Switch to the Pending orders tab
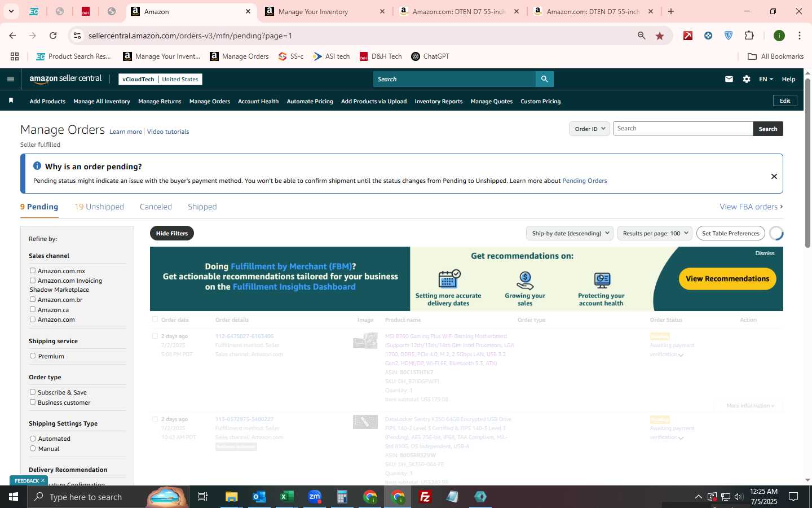812x508 pixels. (39, 207)
